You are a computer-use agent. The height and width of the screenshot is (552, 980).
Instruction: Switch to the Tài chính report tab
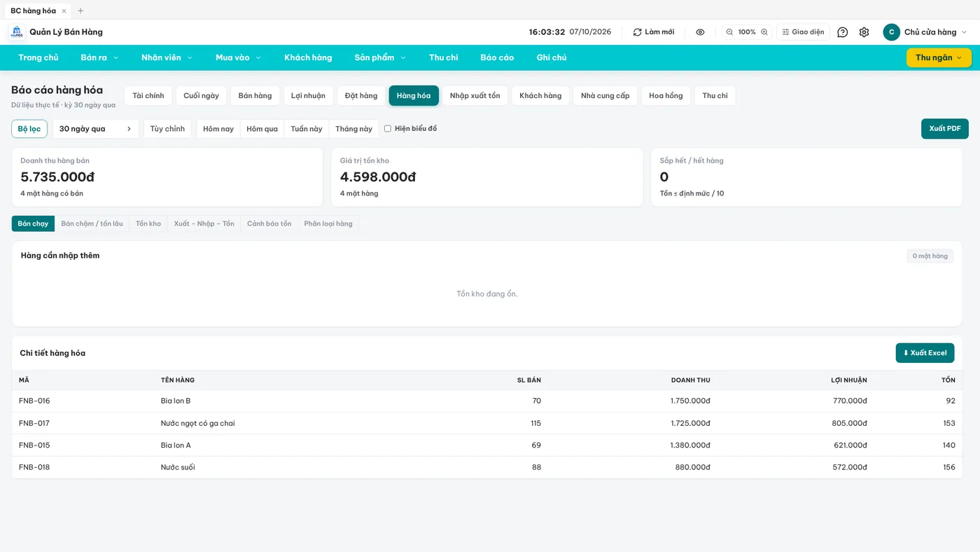click(x=148, y=96)
